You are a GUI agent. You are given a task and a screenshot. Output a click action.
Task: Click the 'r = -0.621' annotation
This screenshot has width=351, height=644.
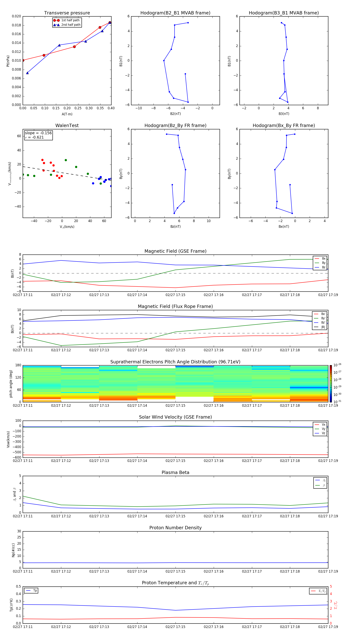[x=35, y=137]
